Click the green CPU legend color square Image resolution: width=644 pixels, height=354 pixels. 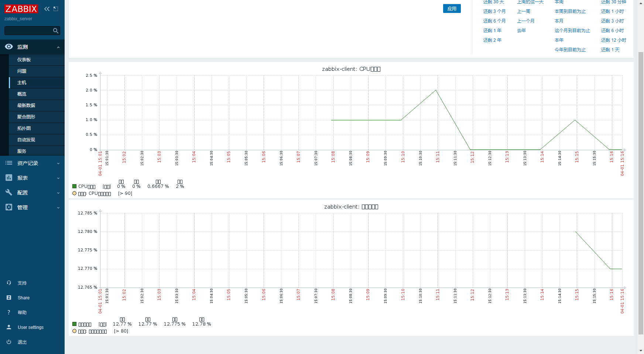tap(74, 186)
